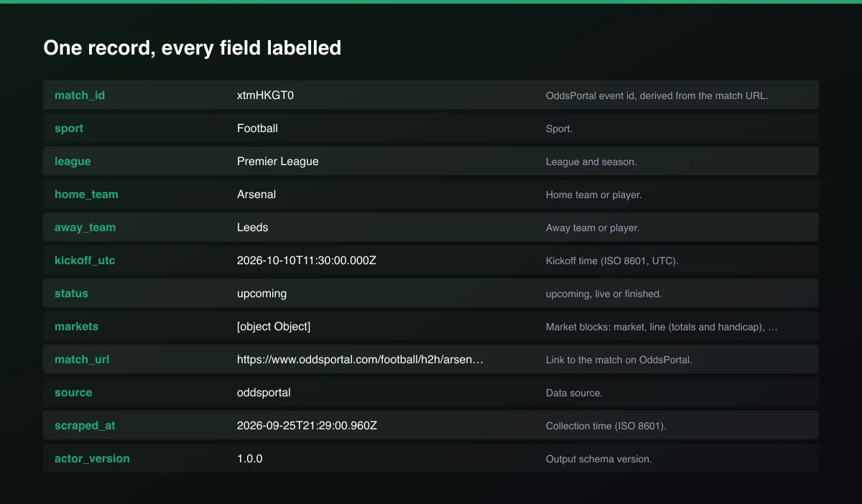Click the description "Output schema version."
Viewport: 862px width, 504px height.
coord(599,459)
